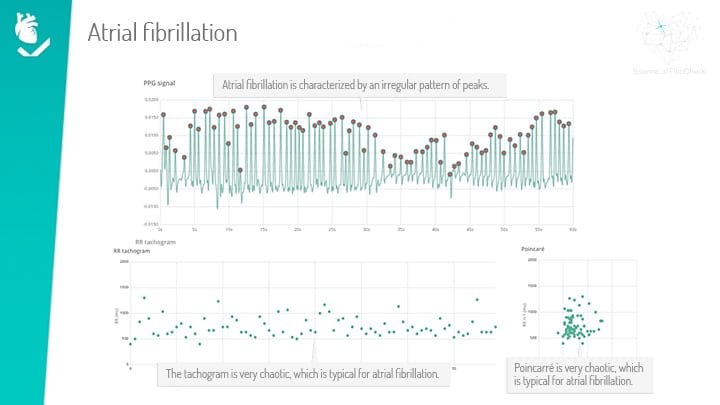Click the PPG signal amplitude axis values
Screen dimensions: 720x405
tap(149, 152)
